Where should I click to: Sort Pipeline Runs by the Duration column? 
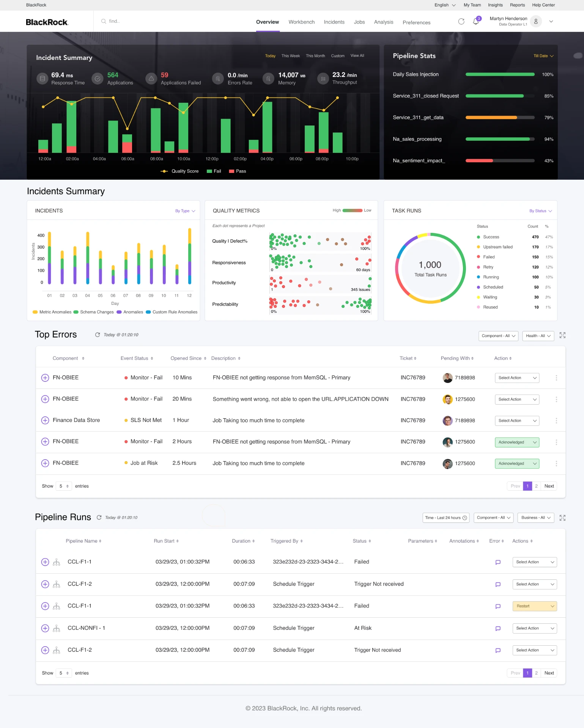coord(243,541)
